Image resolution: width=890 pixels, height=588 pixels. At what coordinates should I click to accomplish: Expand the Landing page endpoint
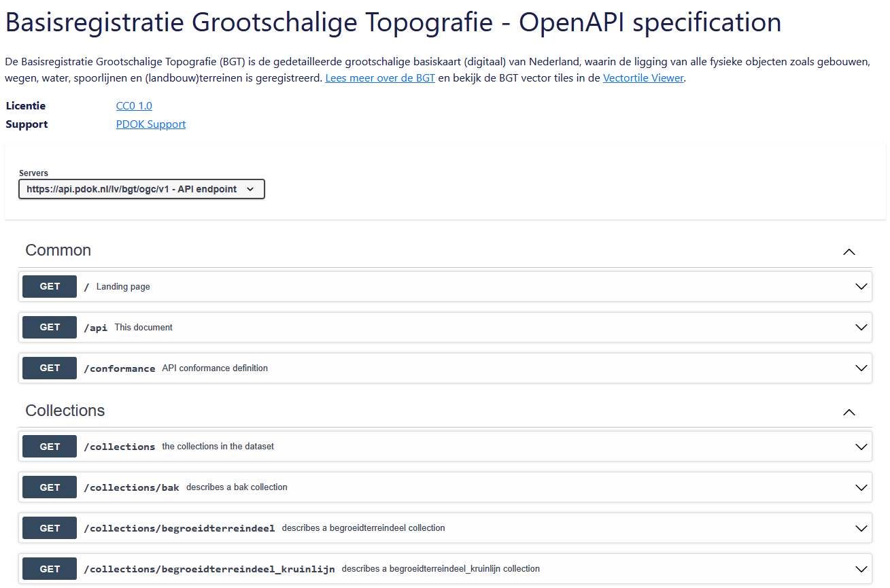(x=861, y=286)
